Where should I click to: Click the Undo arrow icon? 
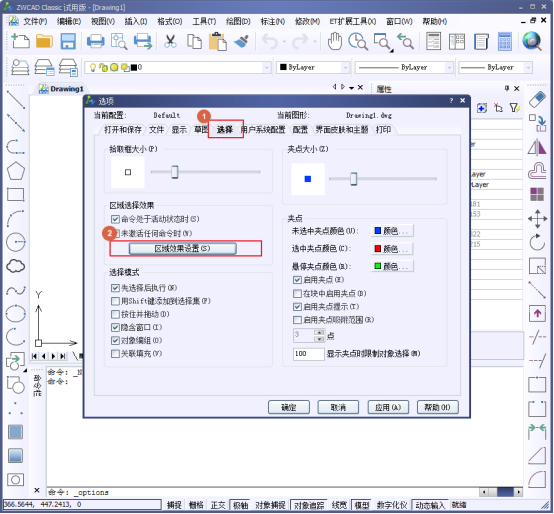pos(270,41)
